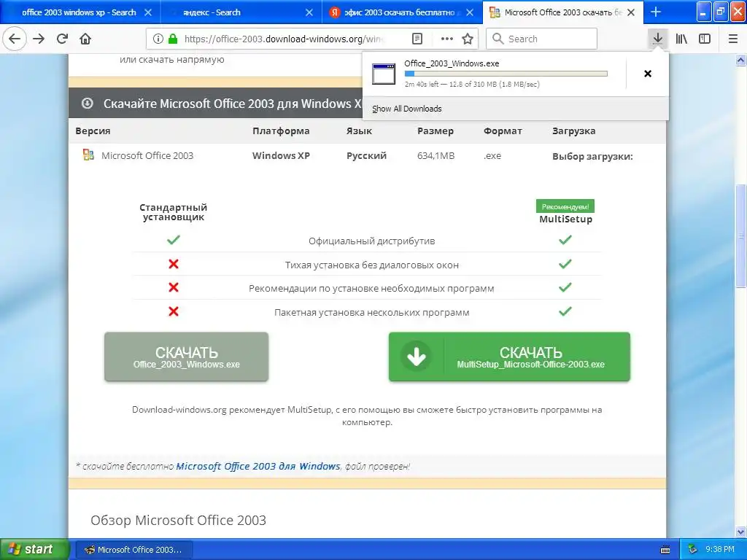The image size is (747, 560).
Task: Click the 'Windows XP' platform cell
Action: coord(281,156)
